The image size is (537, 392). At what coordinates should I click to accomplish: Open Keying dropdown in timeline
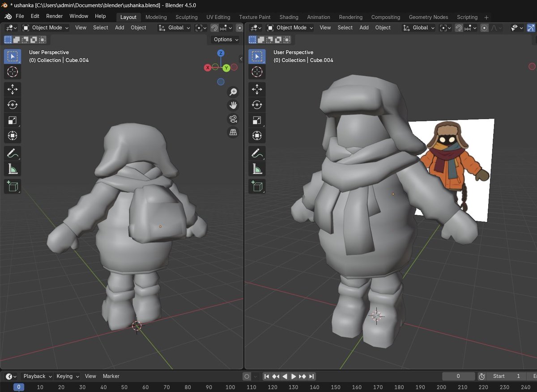point(68,376)
